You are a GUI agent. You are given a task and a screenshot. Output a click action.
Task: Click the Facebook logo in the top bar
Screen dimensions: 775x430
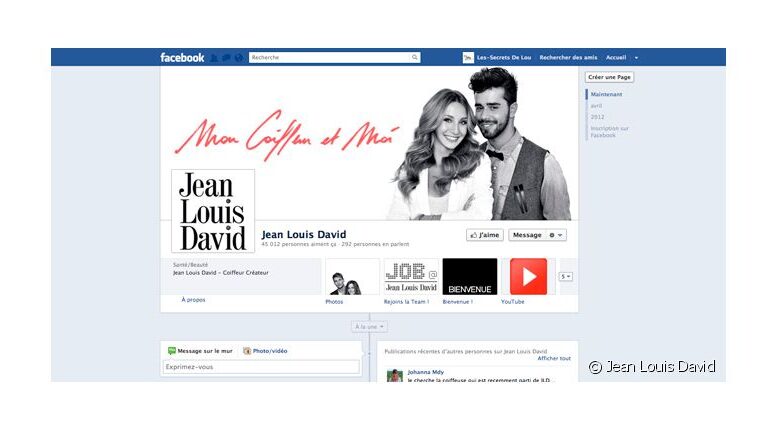pyautogui.click(x=182, y=58)
